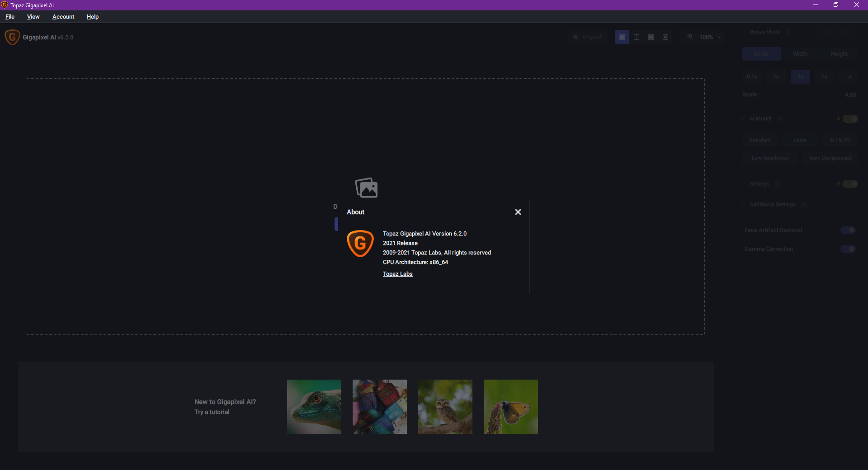Select the split view layout icon
The height and width of the screenshot is (470, 868).
pyautogui.click(x=637, y=37)
